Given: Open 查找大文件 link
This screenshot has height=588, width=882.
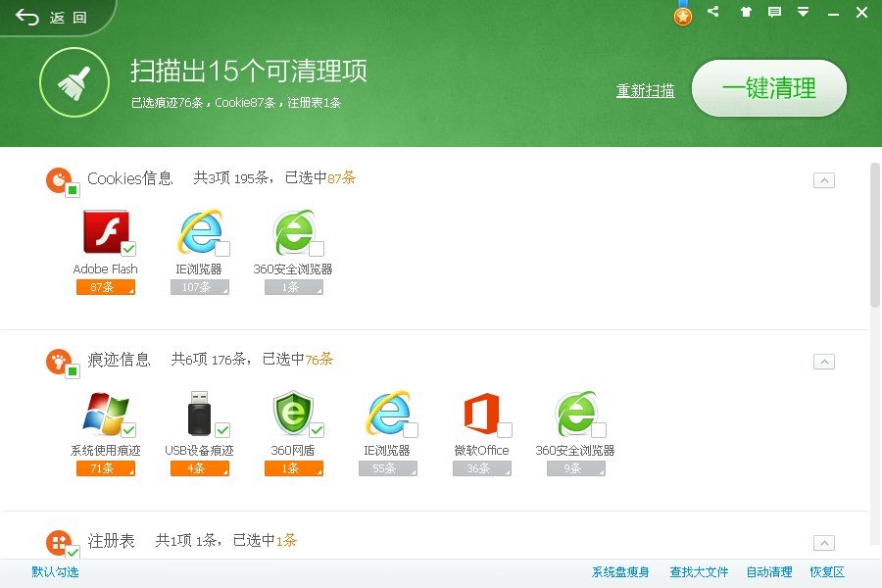Looking at the screenshot, I should tap(699, 572).
